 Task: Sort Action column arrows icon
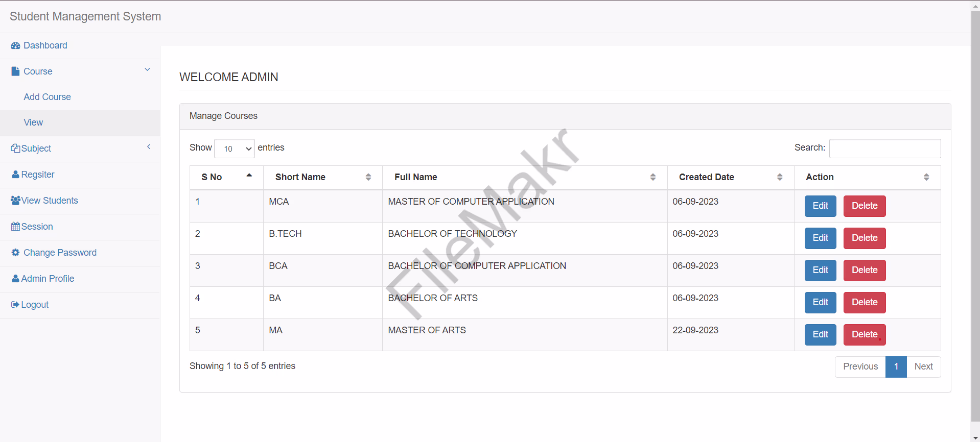point(926,177)
